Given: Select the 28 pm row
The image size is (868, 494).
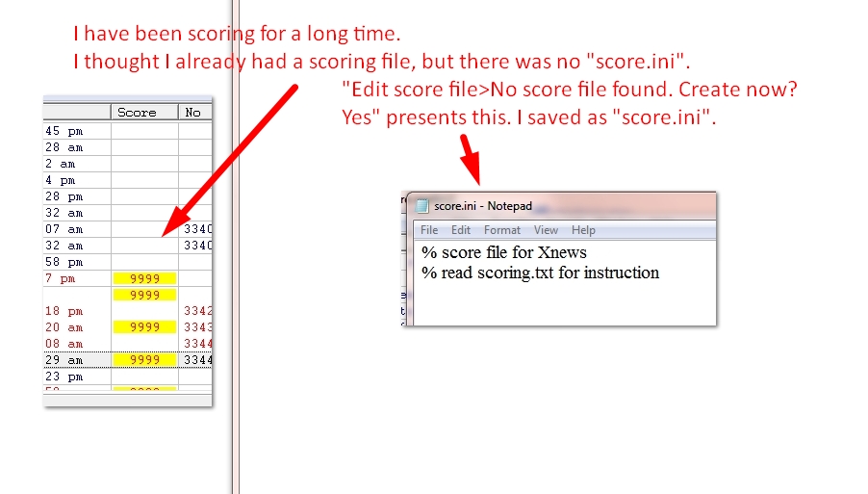Looking at the screenshot, I should [x=127, y=196].
